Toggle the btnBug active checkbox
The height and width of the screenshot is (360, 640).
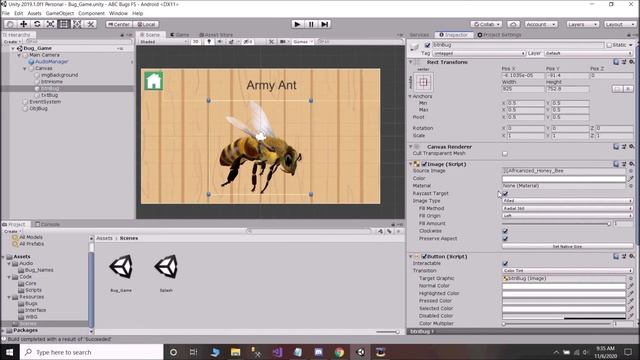tap(427, 45)
